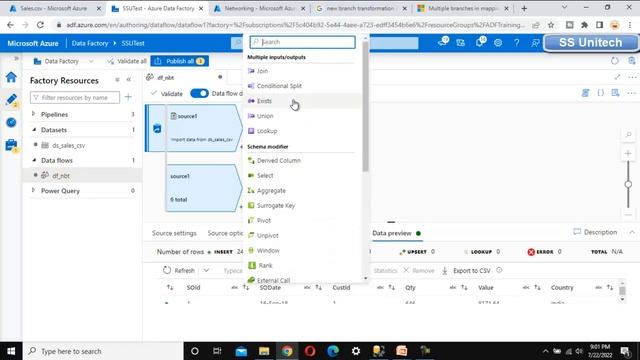
Task: Open the Monitor icon in left sidebar
Action: (11, 122)
